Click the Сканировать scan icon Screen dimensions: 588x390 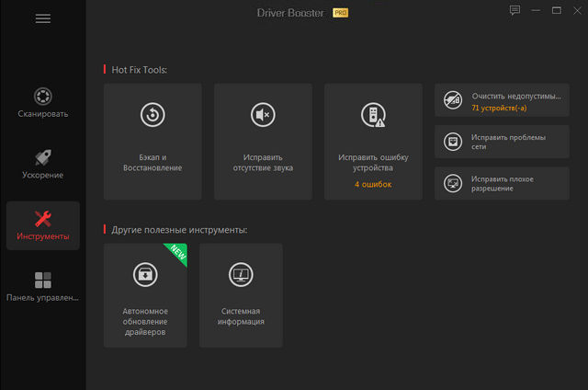tap(42, 97)
